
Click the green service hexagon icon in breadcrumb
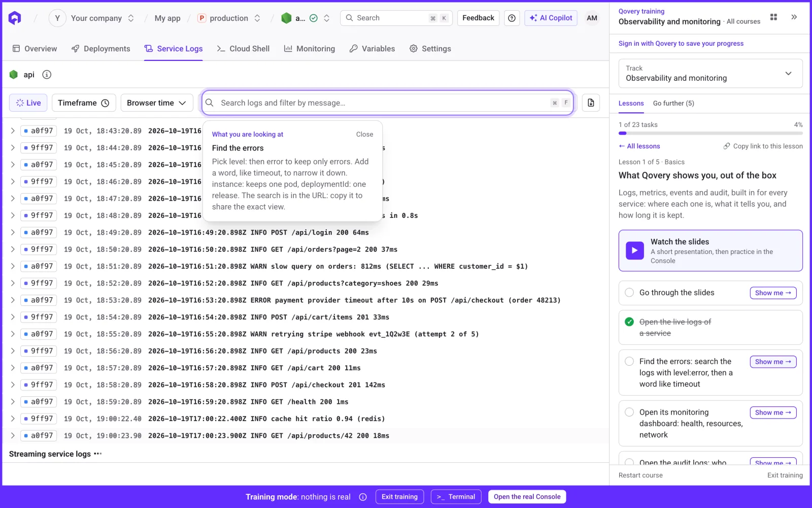point(286,18)
